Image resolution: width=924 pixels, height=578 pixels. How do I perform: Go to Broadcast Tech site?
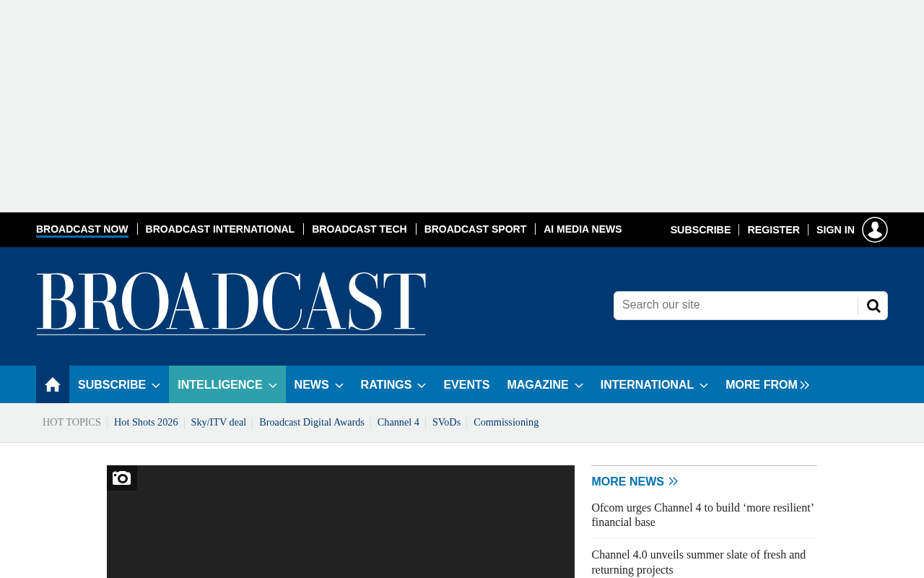point(359,229)
